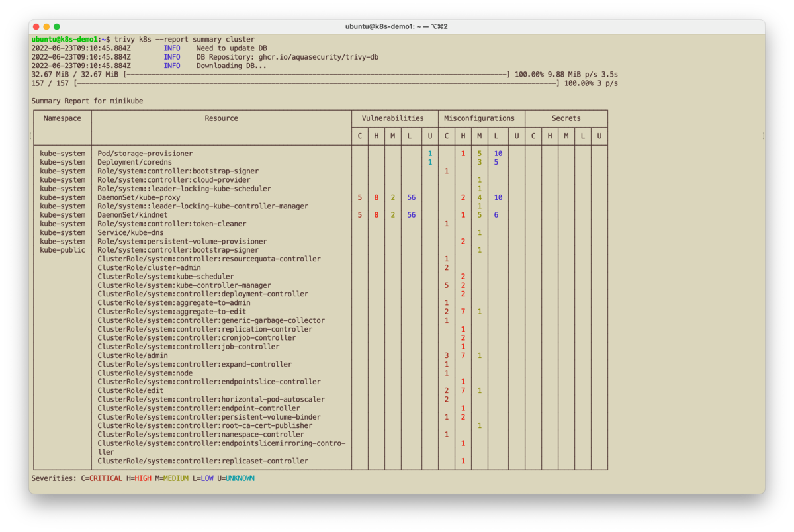Click 'DaemonSet/kube-proxy' resource row

(x=138, y=197)
